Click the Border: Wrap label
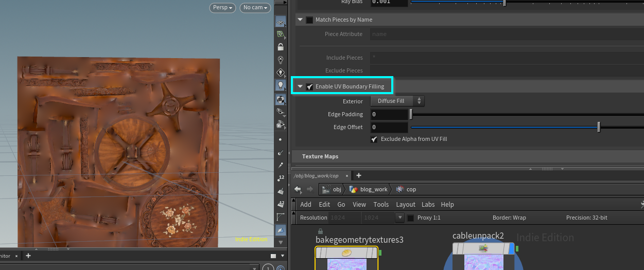The height and width of the screenshot is (270, 644). 509,218
